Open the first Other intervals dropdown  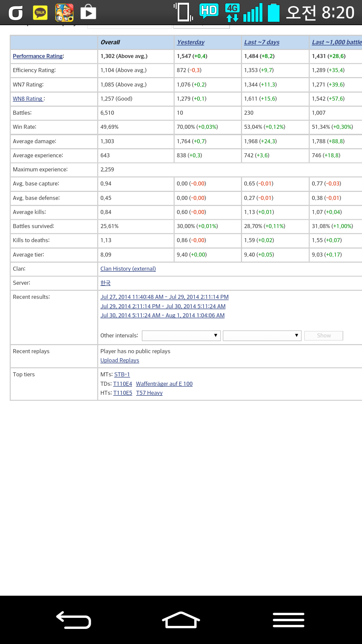(x=181, y=336)
